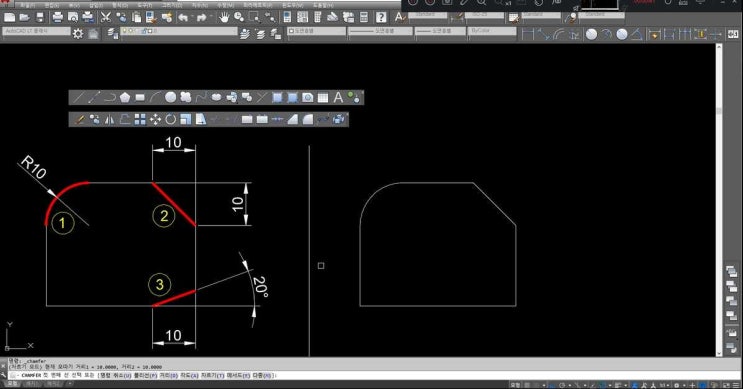743x389 pixels.
Task: Select the Arc draw tool
Action: (155, 98)
